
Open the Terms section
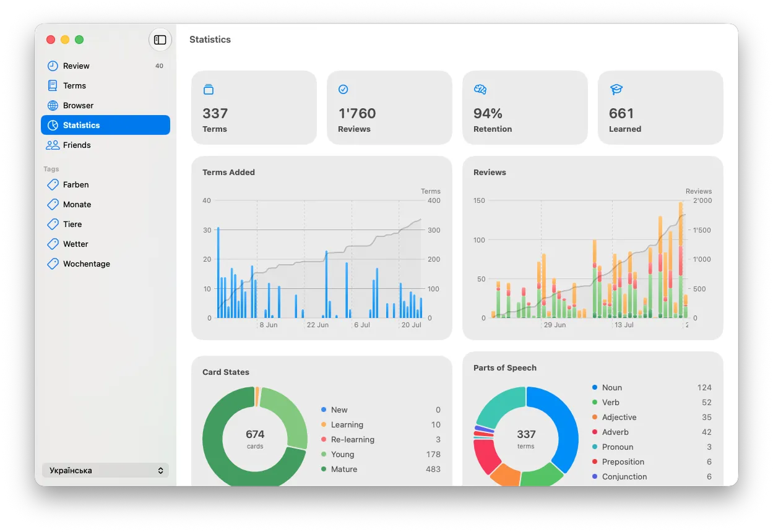pos(105,85)
